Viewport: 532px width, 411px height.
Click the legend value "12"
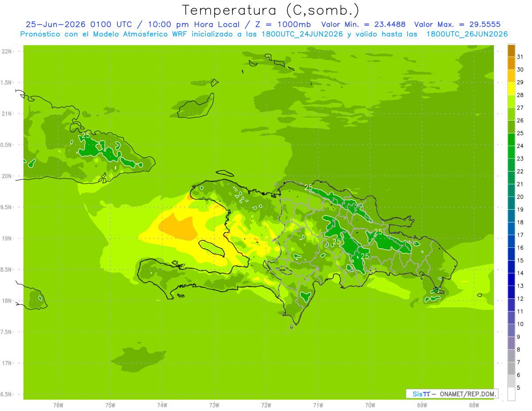click(x=520, y=299)
